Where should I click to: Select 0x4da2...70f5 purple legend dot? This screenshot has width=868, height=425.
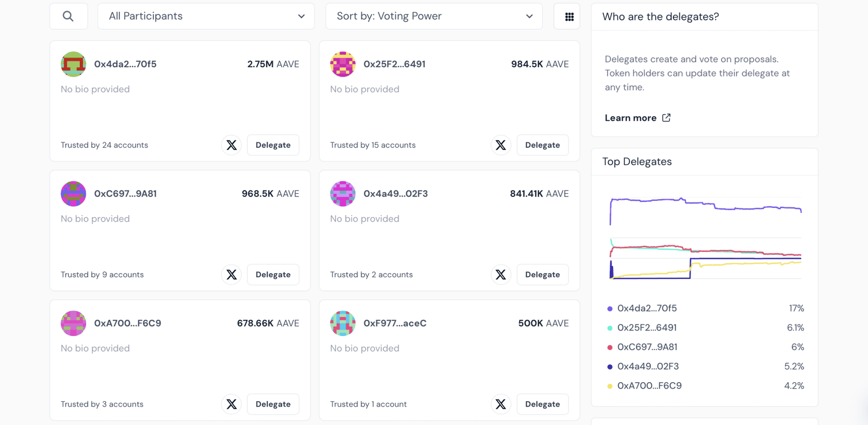(x=610, y=309)
